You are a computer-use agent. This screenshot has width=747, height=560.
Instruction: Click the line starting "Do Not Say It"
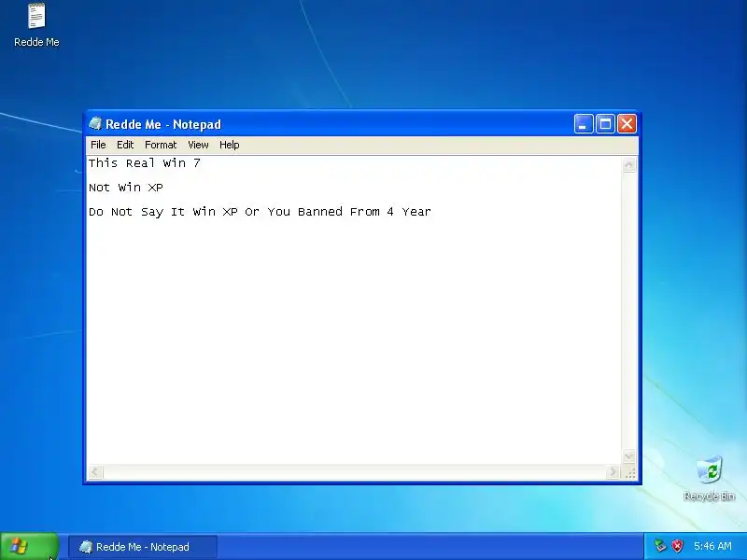coord(260,212)
